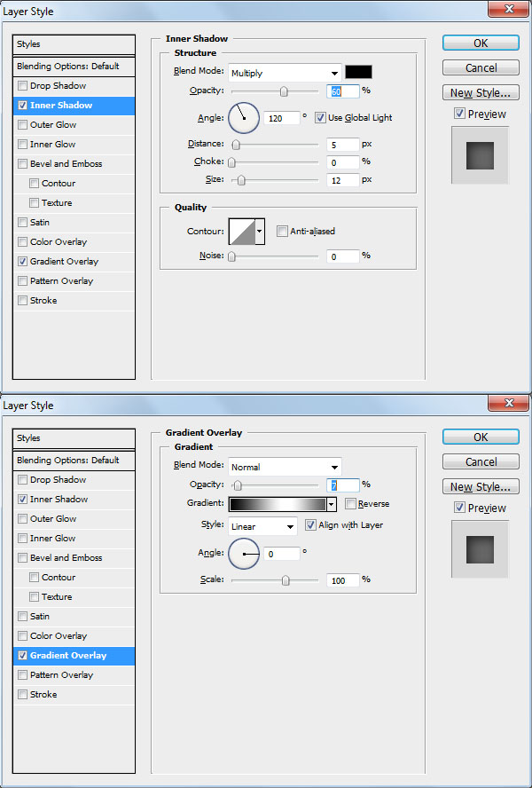Image resolution: width=532 pixels, height=788 pixels.
Task: Open the Contour picker thumbnail in Quality section
Action: [x=242, y=232]
